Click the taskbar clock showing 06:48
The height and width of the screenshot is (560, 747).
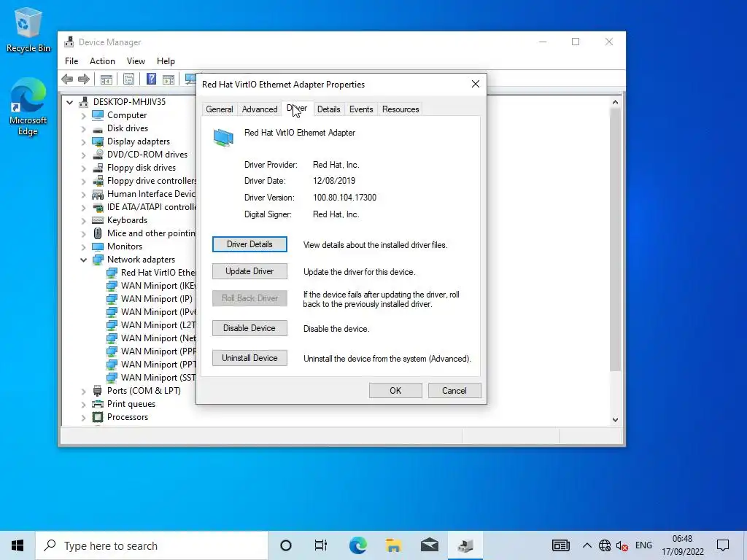(x=682, y=545)
